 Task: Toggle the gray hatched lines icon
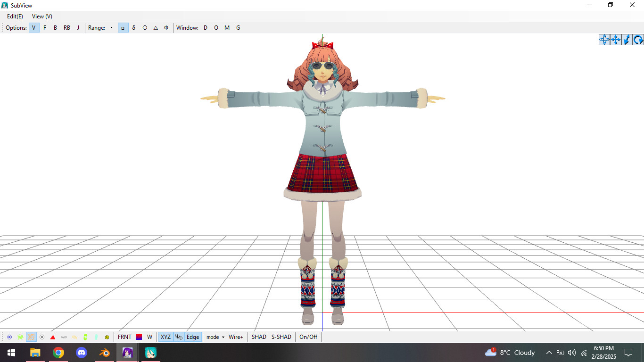pyautogui.click(x=64, y=337)
